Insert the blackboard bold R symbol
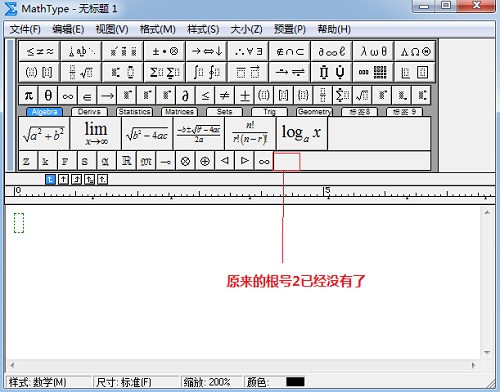 127,161
